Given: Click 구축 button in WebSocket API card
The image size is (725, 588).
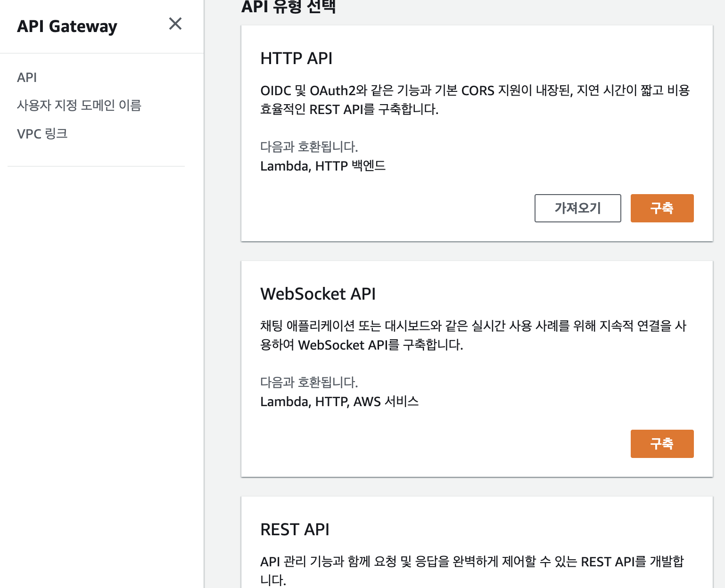Looking at the screenshot, I should [662, 444].
